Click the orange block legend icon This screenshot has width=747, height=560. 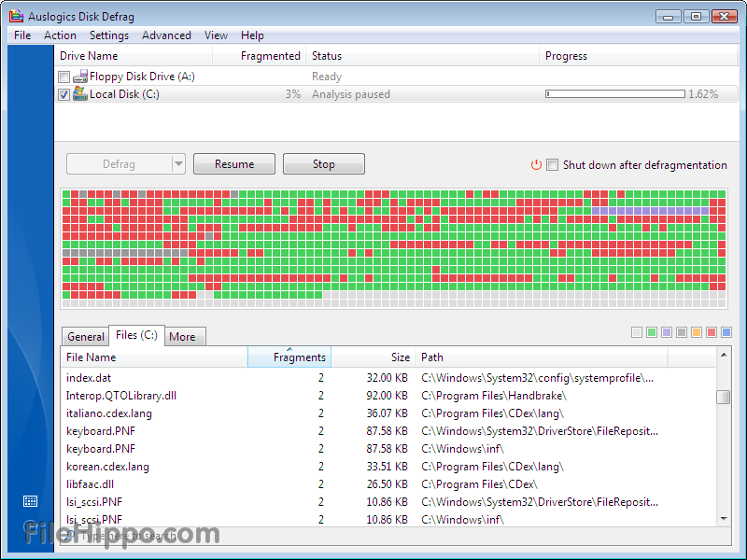696,332
